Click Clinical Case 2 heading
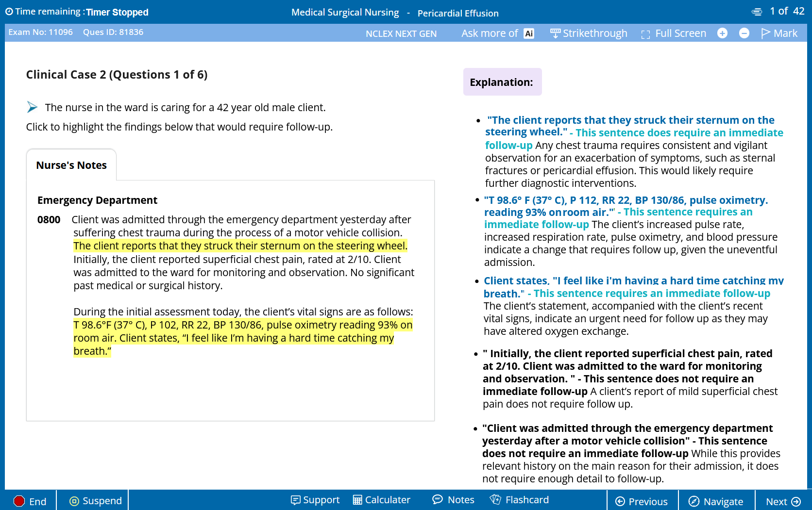 pyautogui.click(x=117, y=74)
